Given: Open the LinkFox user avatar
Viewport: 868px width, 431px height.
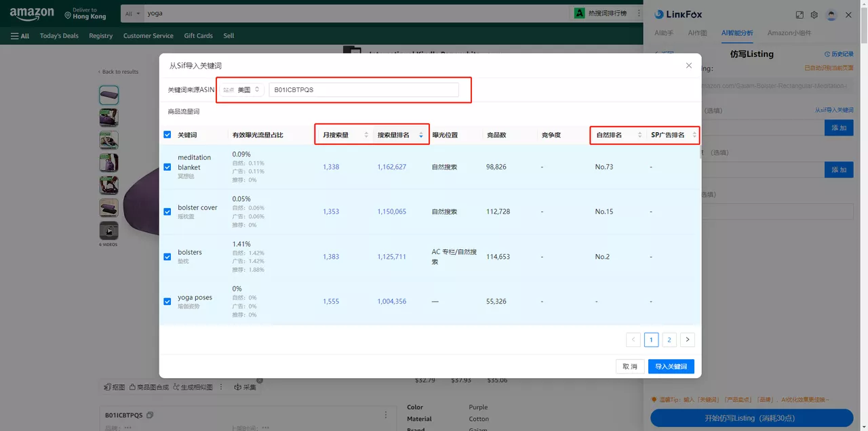Looking at the screenshot, I should click(832, 14).
